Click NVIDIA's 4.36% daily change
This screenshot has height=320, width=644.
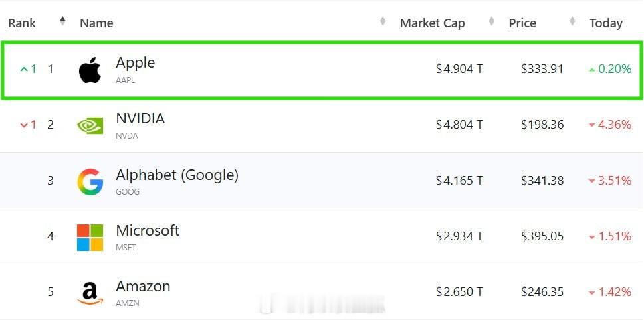(x=615, y=125)
